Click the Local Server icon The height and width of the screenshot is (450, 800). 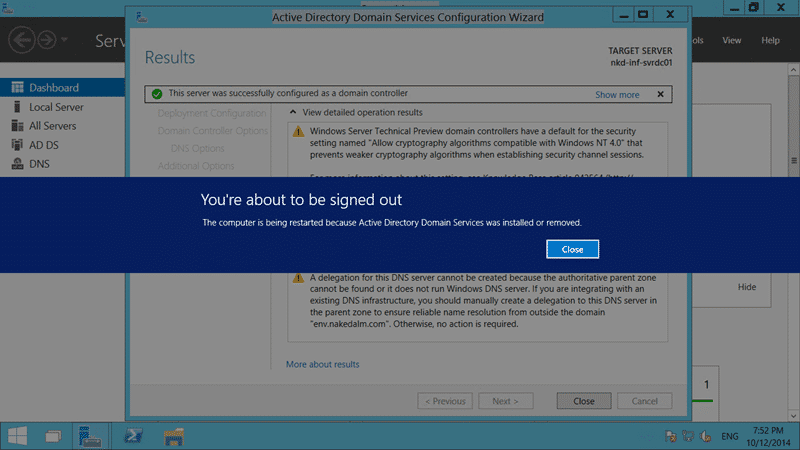tap(17, 107)
